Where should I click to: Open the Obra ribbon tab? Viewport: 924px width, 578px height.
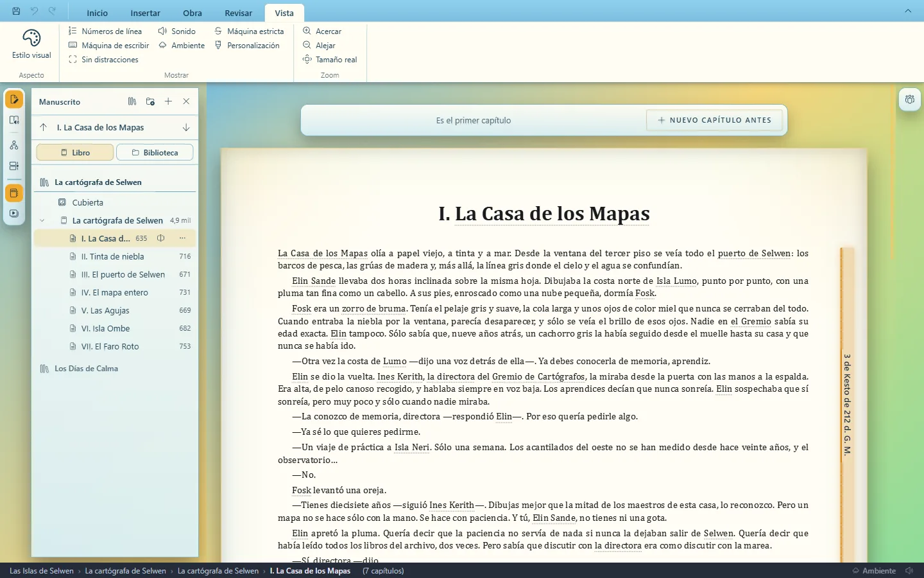point(193,13)
